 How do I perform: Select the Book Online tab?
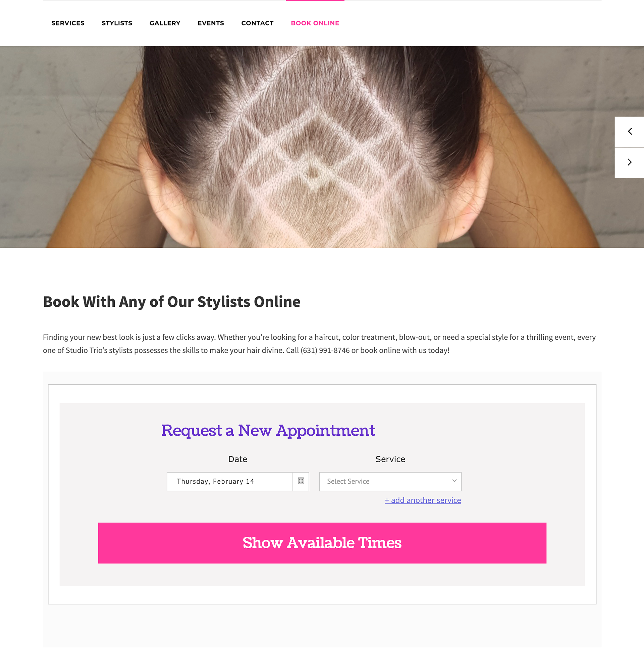point(315,23)
